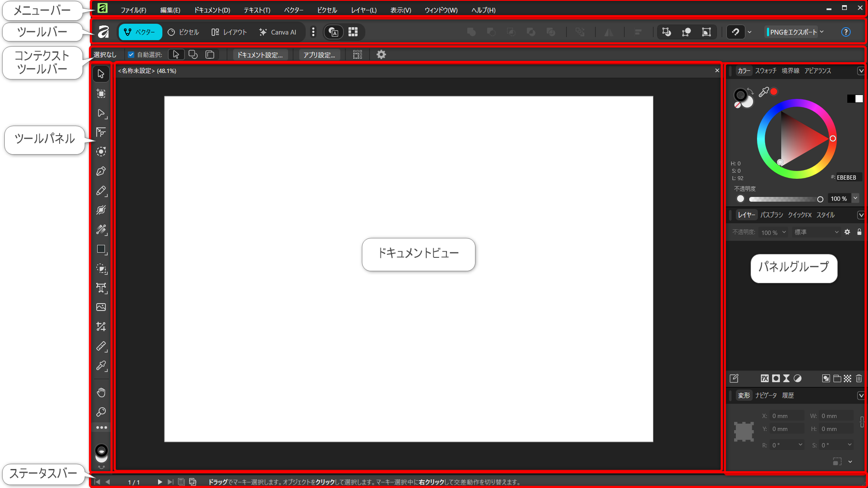Open the 標準 blend mode dropdown
Image resolution: width=868 pixels, height=488 pixels.
tap(816, 232)
